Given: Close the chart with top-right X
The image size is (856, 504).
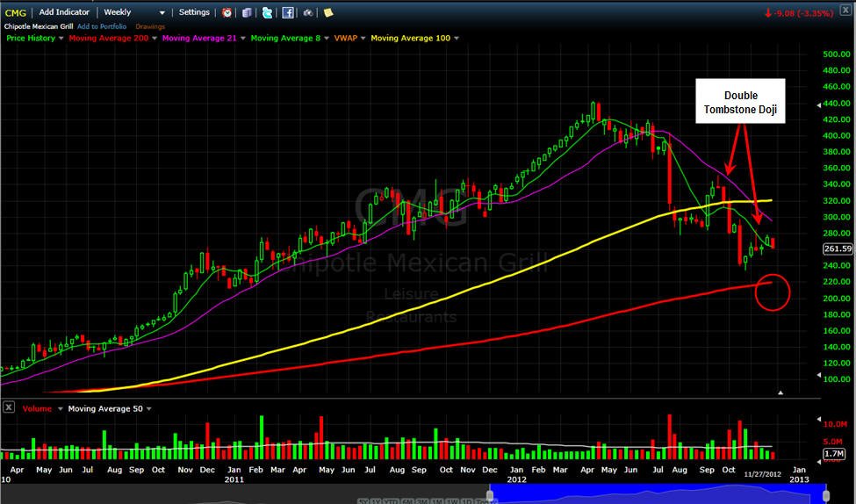Looking at the screenshot, I should point(845,11).
